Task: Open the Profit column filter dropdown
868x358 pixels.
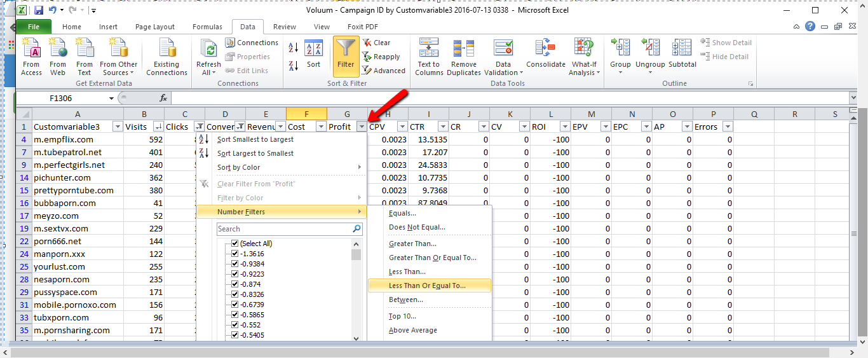Action: (362, 127)
